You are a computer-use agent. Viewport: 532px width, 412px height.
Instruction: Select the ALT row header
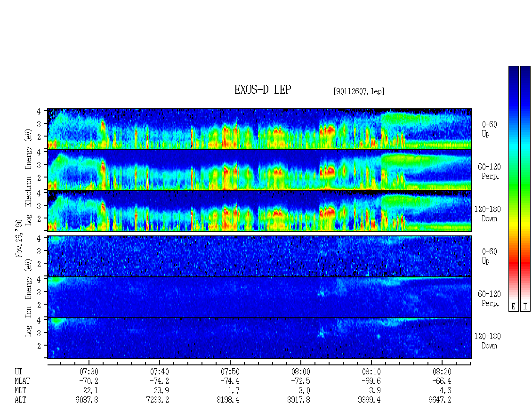[x=20, y=400]
